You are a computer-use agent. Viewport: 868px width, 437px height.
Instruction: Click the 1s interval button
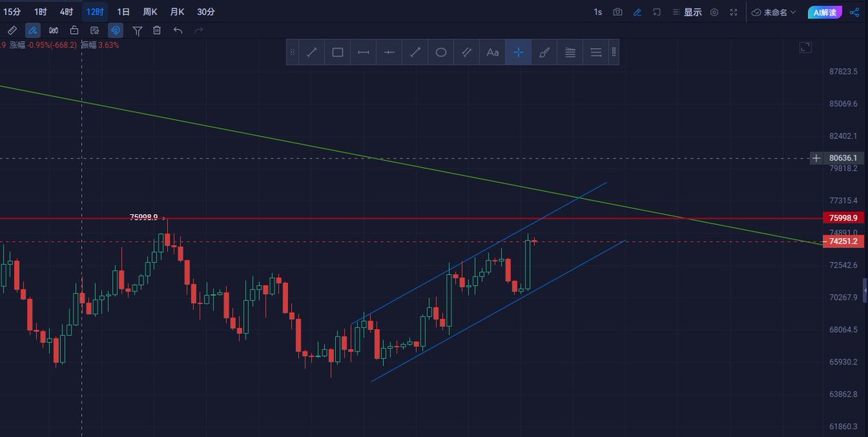[598, 12]
